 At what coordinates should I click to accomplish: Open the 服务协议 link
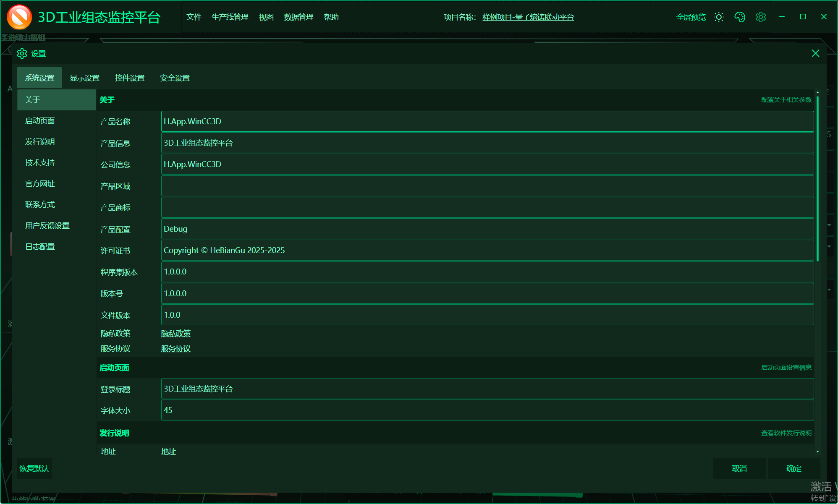[175, 349]
